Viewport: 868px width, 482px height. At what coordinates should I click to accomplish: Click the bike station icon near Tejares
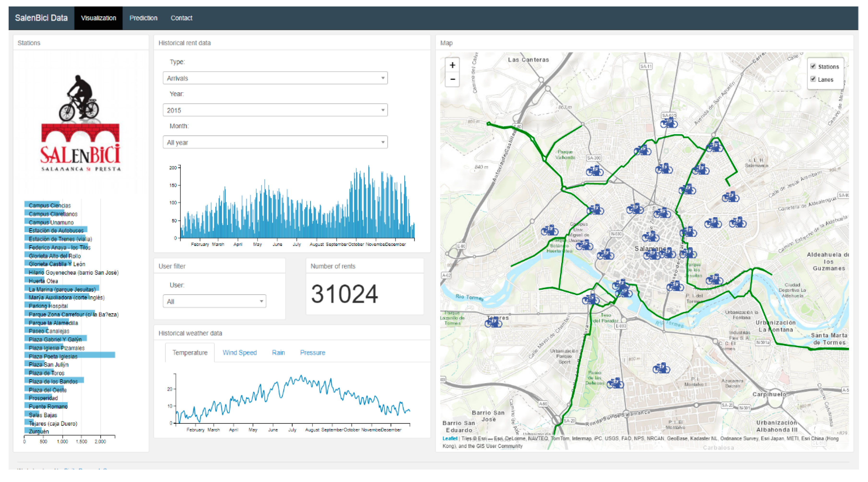(493, 323)
